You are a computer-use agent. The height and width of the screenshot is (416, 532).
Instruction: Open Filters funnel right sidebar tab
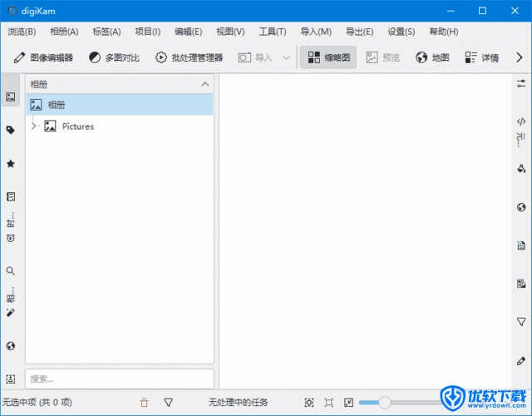(521, 322)
